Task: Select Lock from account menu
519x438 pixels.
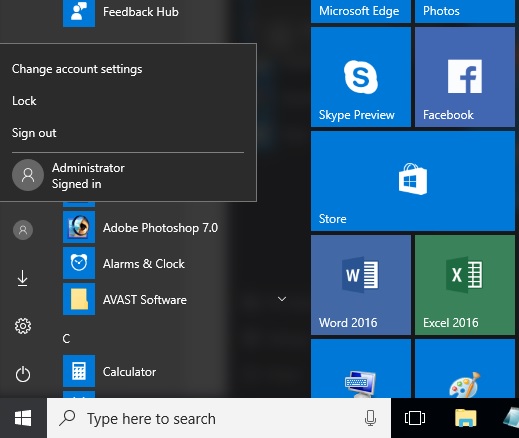Action: click(24, 101)
